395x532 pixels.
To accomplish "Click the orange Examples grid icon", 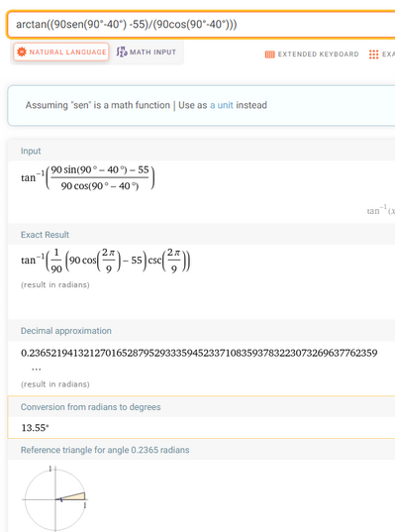I will [x=373, y=54].
